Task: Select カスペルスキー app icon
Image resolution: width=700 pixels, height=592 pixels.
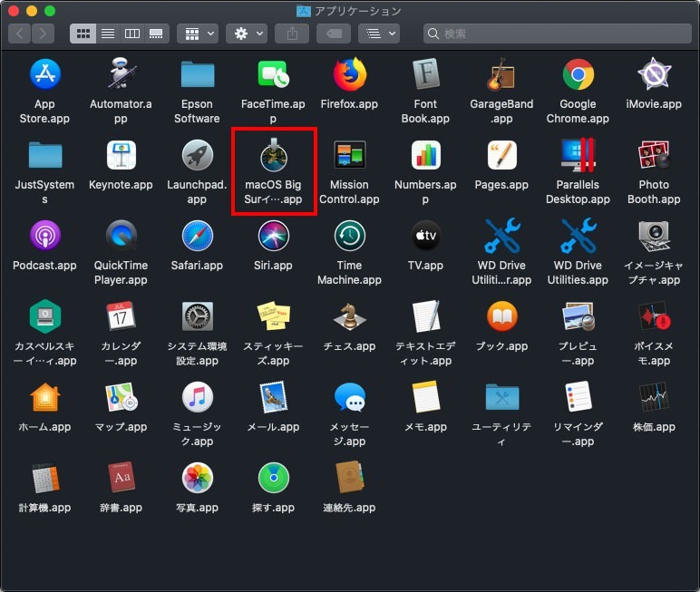Action: point(44,316)
